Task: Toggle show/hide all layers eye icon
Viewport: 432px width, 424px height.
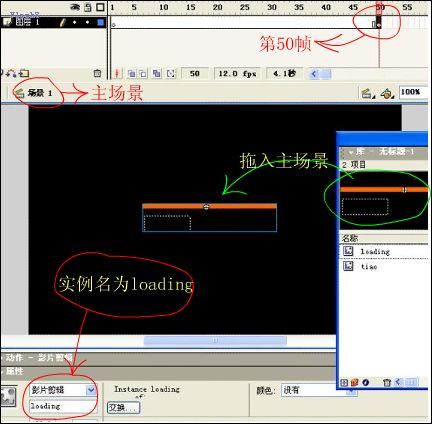Action: [x=75, y=7]
